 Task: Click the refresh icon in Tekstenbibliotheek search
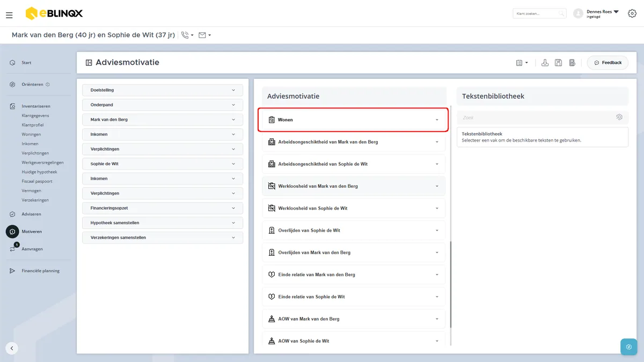(619, 117)
